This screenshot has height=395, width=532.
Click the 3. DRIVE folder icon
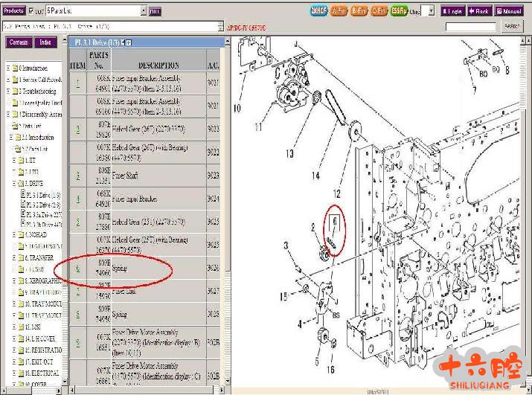(21, 183)
